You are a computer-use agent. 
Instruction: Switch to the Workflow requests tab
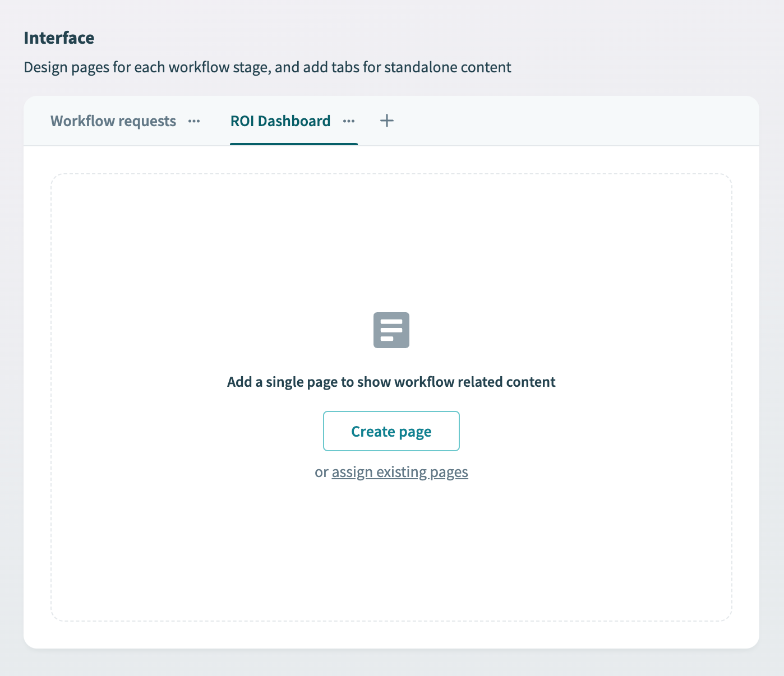tap(113, 121)
